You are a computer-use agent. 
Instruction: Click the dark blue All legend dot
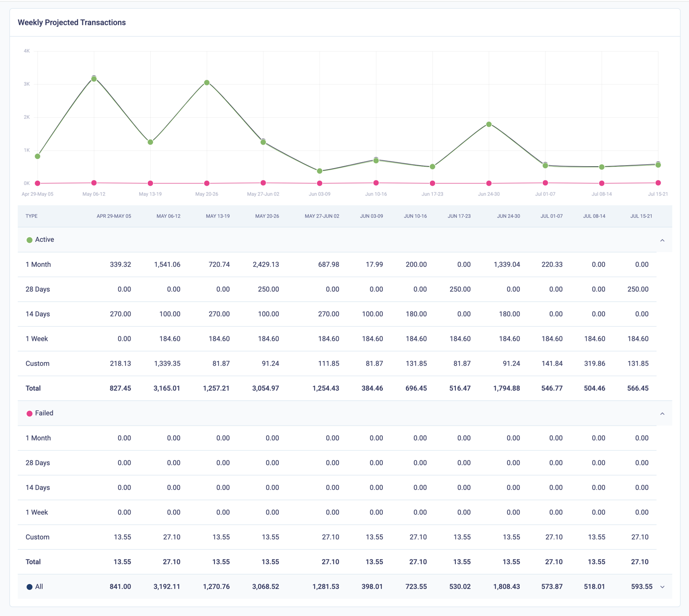(29, 587)
